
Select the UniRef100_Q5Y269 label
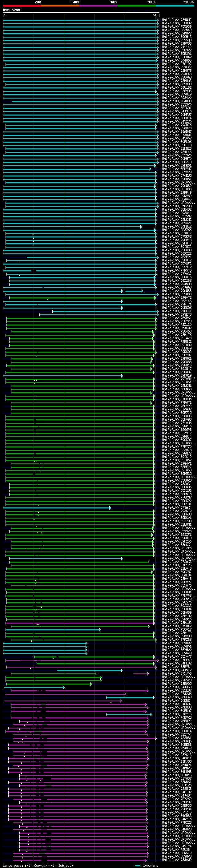[x=177, y=799]
